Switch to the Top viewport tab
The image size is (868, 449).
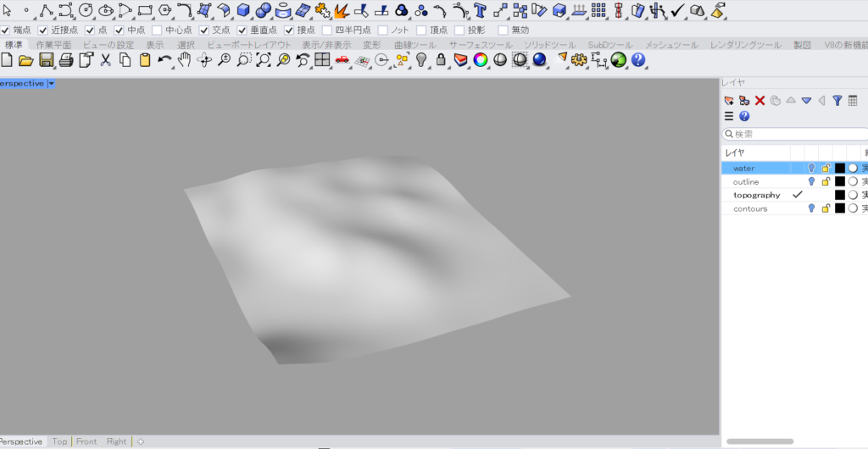point(59,441)
